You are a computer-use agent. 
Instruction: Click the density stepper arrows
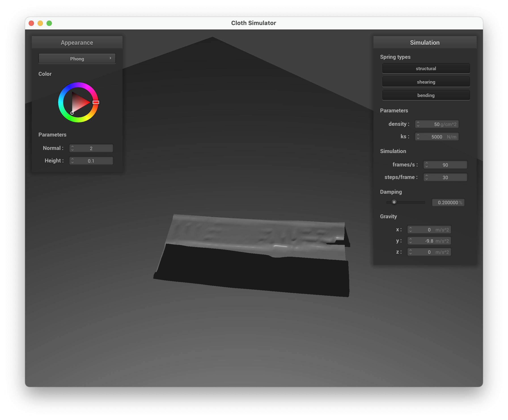point(418,124)
